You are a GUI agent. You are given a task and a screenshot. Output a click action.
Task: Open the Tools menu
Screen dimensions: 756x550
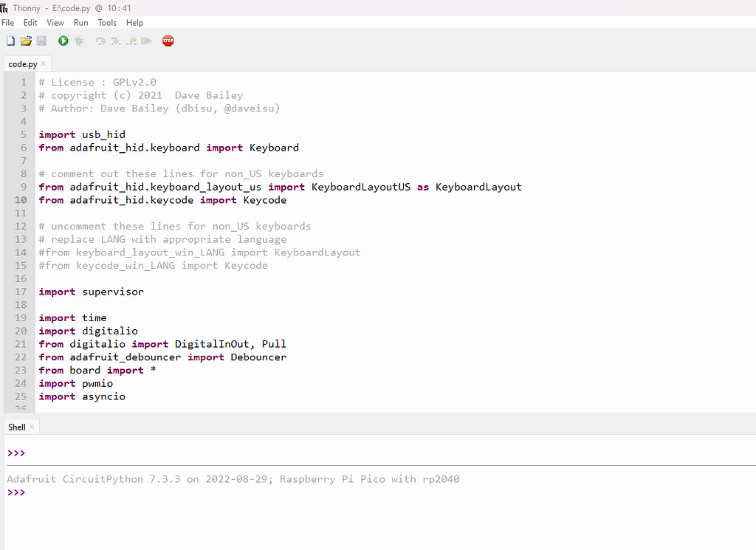click(107, 23)
